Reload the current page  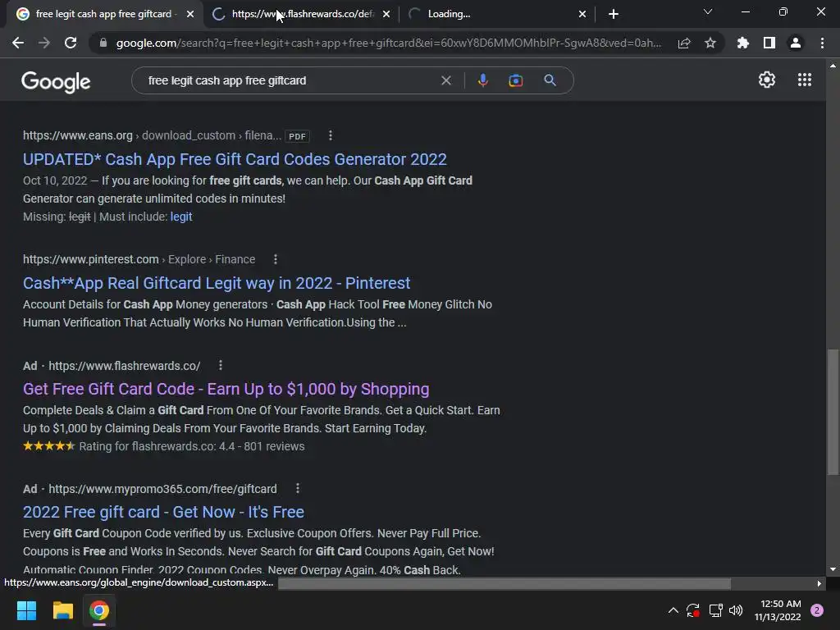[71, 43]
